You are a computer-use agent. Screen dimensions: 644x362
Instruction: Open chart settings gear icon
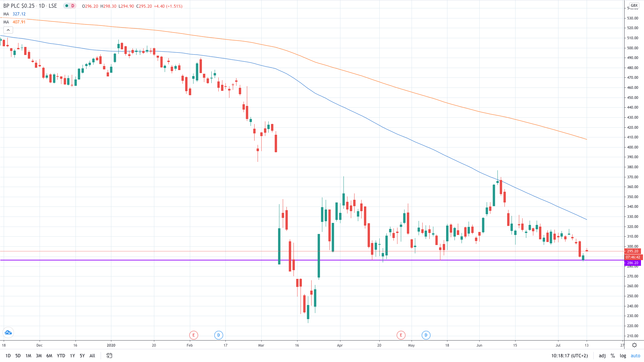634,345
